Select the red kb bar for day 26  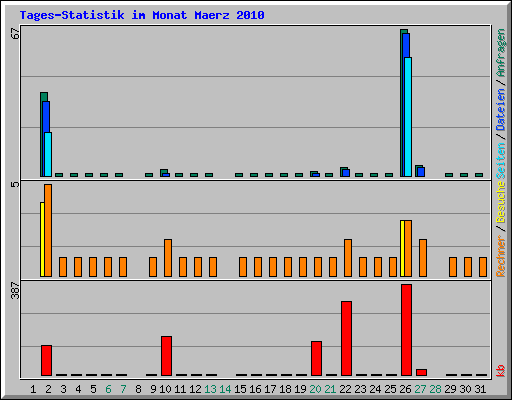pos(407,330)
